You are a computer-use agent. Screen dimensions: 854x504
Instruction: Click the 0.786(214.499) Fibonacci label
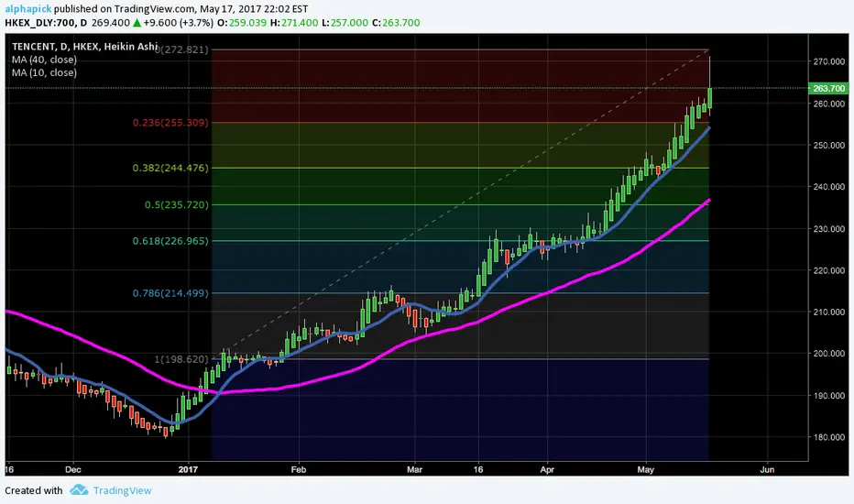click(x=170, y=293)
